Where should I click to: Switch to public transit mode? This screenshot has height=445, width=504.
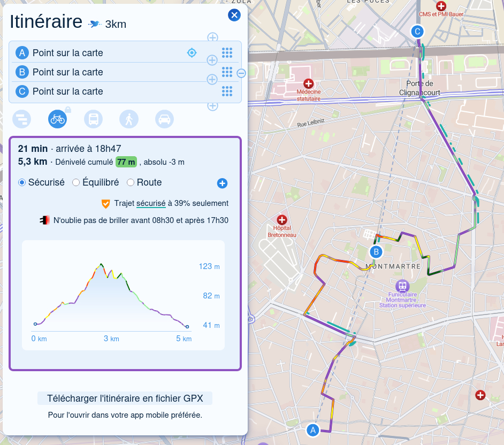(93, 119)
